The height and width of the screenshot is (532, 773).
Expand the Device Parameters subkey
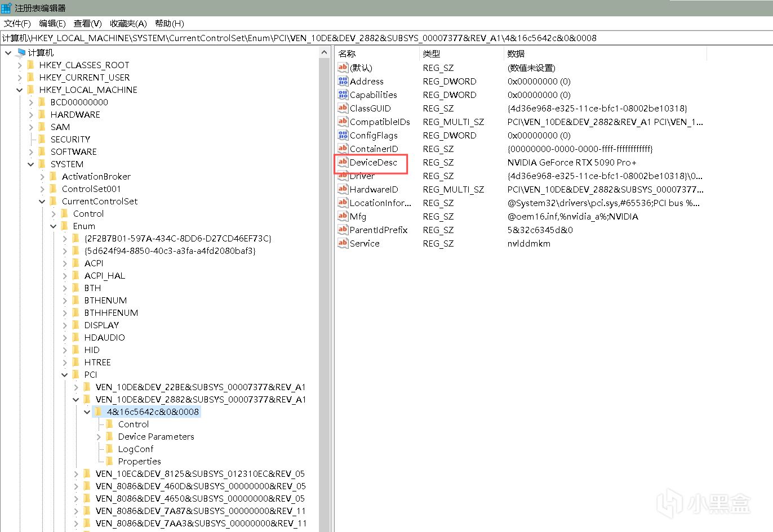coord(99,436)
